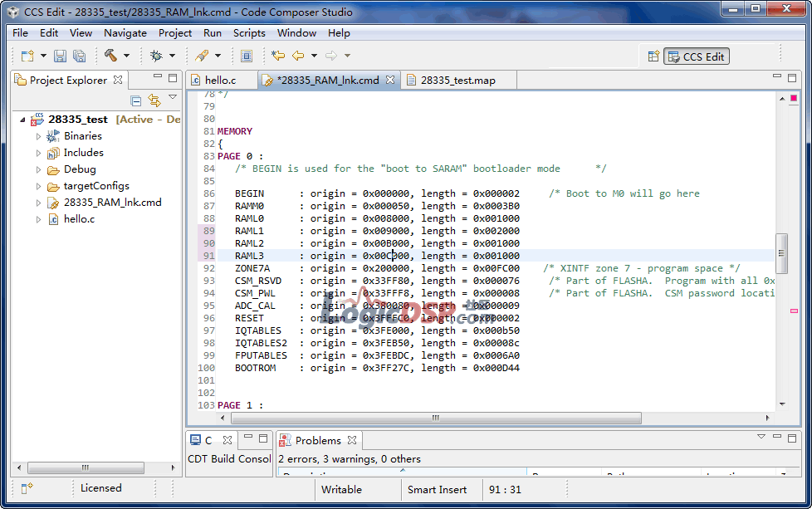Click Collapse All in Project Explorer

pyautogui.click(x=135, y=100)
